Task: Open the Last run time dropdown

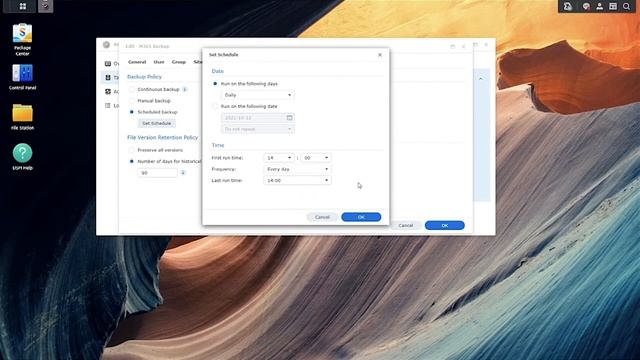Action: [x=297, y=180]
